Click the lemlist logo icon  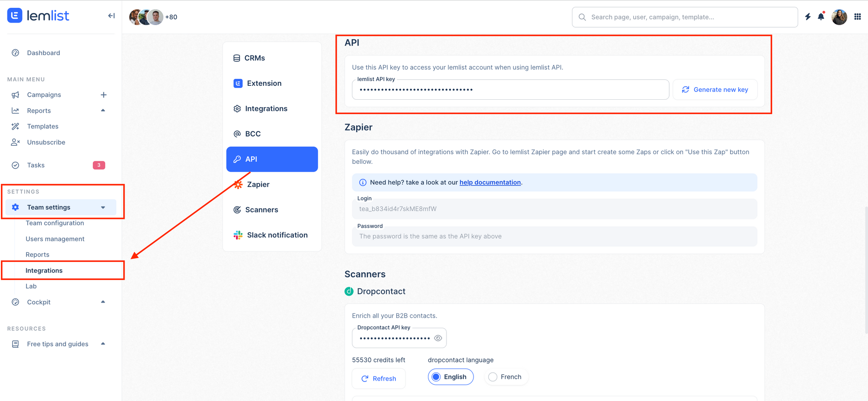point(15,16)
